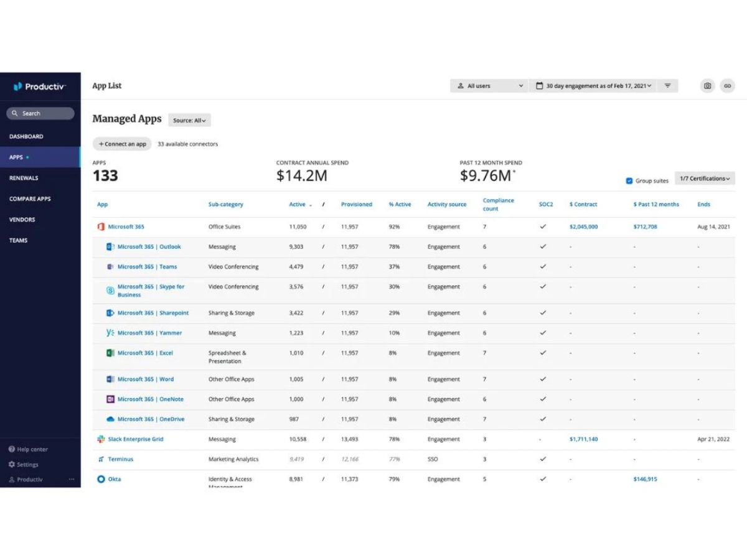
Task: Click the Skype for Business icon
Action: click(110, 291)
